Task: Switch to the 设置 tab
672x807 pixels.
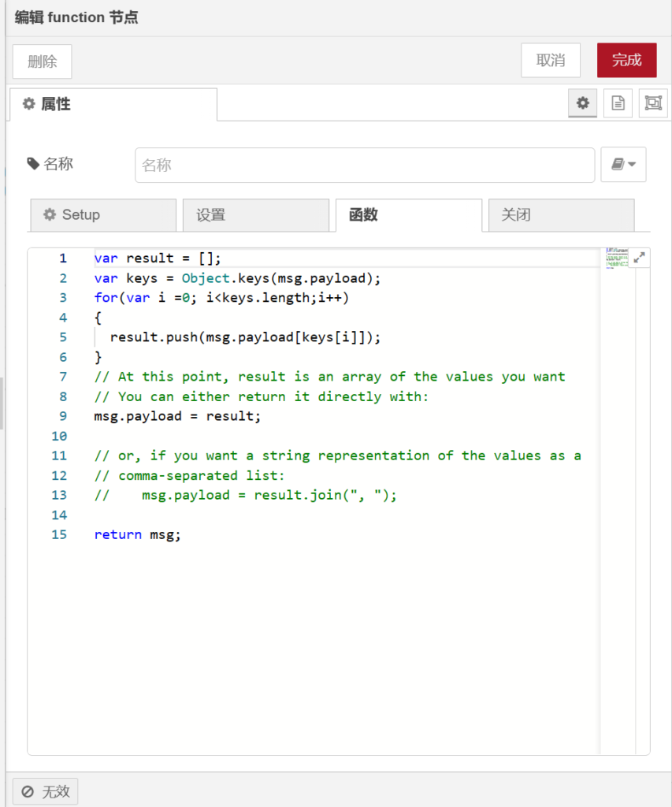Action: (255, 215)
